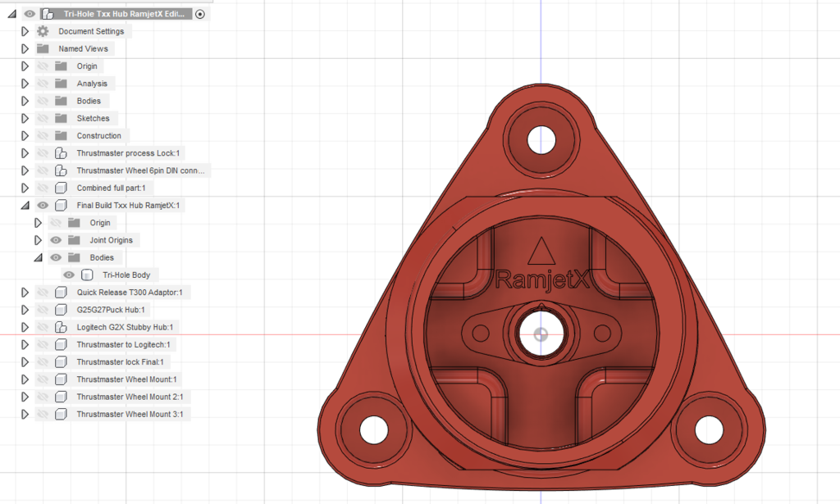The width and height of the screenshot is (840, 504).
Task: Collapse the root Tri-Hole Txx Hub tree
Action: point(11,15)
